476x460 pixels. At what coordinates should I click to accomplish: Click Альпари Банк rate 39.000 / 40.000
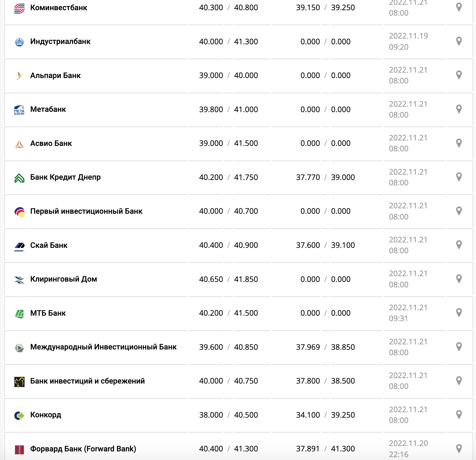click(228, 75)
